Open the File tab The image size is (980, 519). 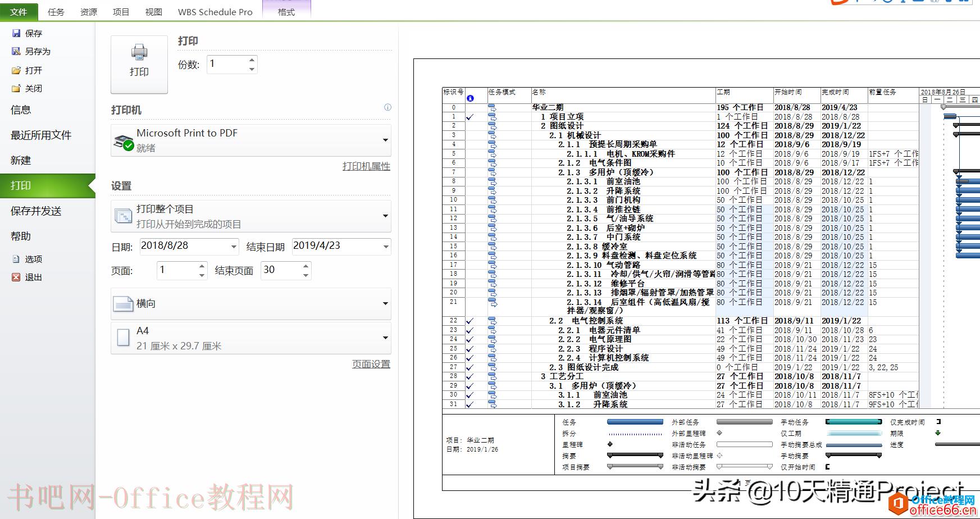[19, 11]
